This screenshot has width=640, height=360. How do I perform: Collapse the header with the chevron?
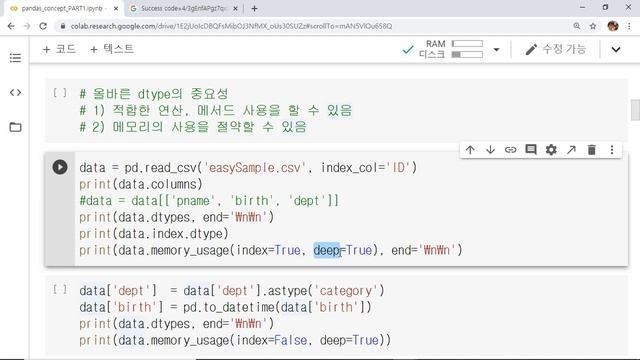click(616, 50)
